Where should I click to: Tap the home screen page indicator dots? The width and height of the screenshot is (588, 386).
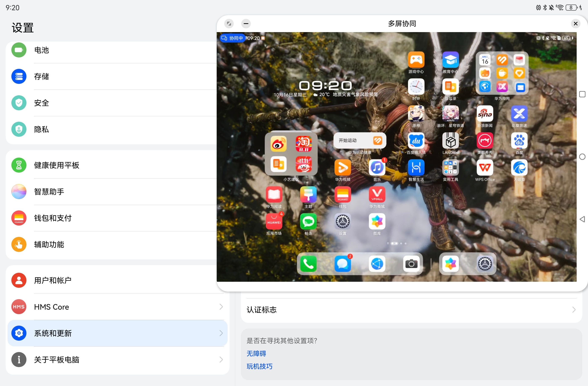click(396, 243)
